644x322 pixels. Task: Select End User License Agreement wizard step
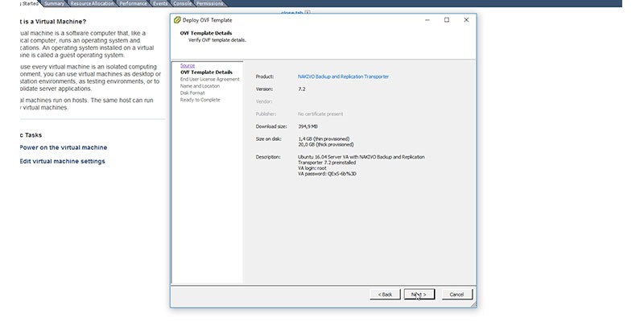210,79
